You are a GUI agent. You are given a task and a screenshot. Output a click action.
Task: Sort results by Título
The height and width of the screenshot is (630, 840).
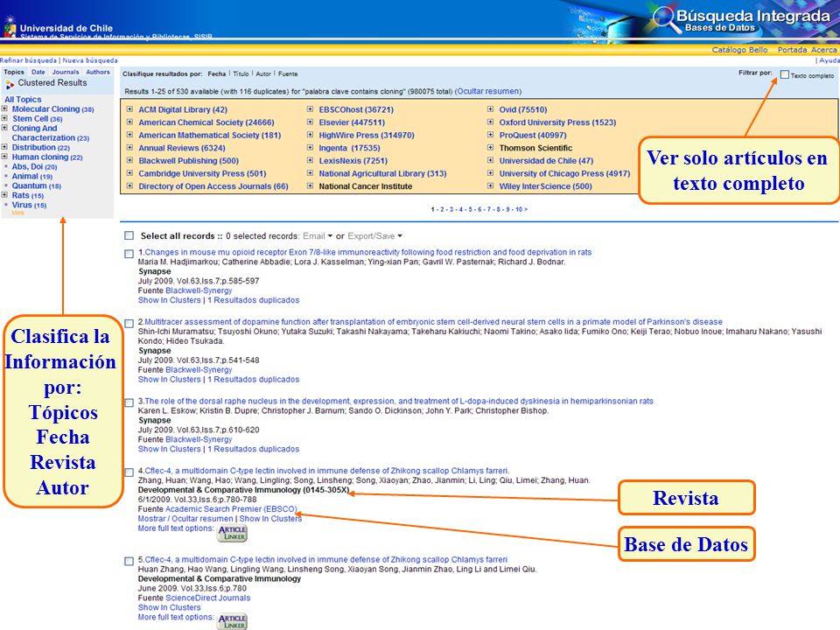pos(241,73)
